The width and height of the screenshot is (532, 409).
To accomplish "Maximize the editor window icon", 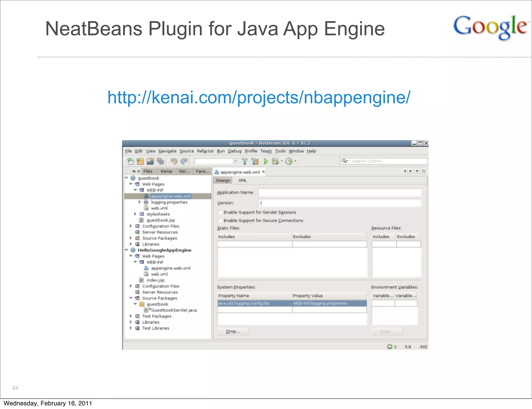I will pos(423,171).
